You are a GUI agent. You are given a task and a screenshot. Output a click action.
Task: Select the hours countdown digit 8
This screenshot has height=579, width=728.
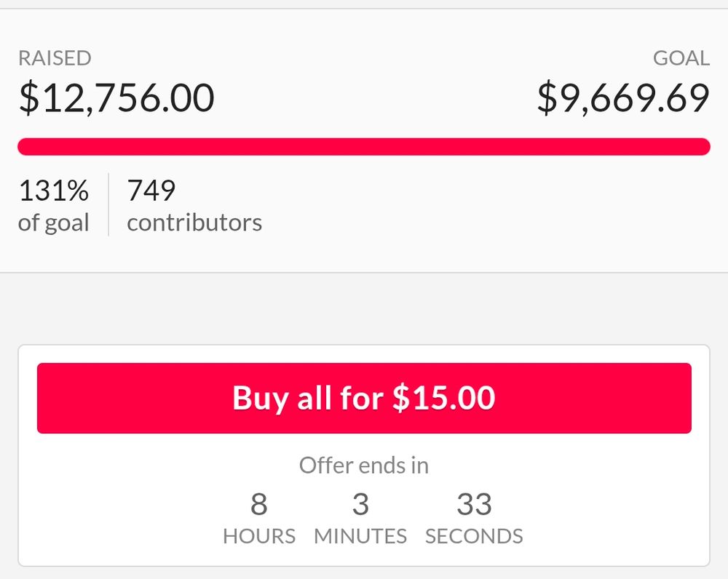point(260,504)
